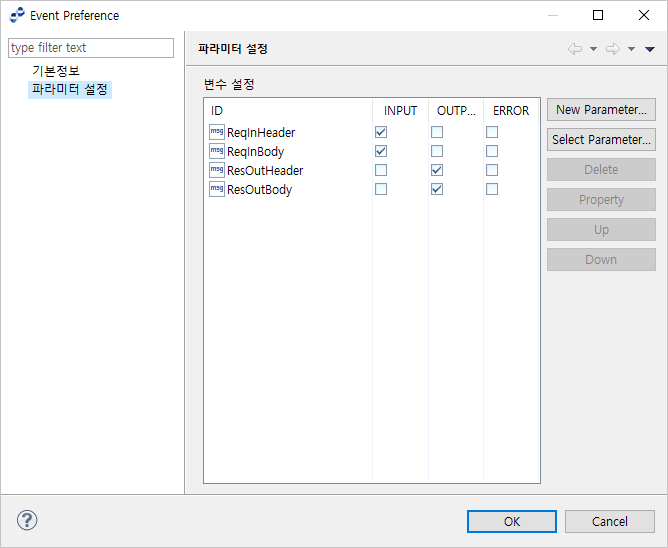Select the ReqInBody row name

click(255, 152)
